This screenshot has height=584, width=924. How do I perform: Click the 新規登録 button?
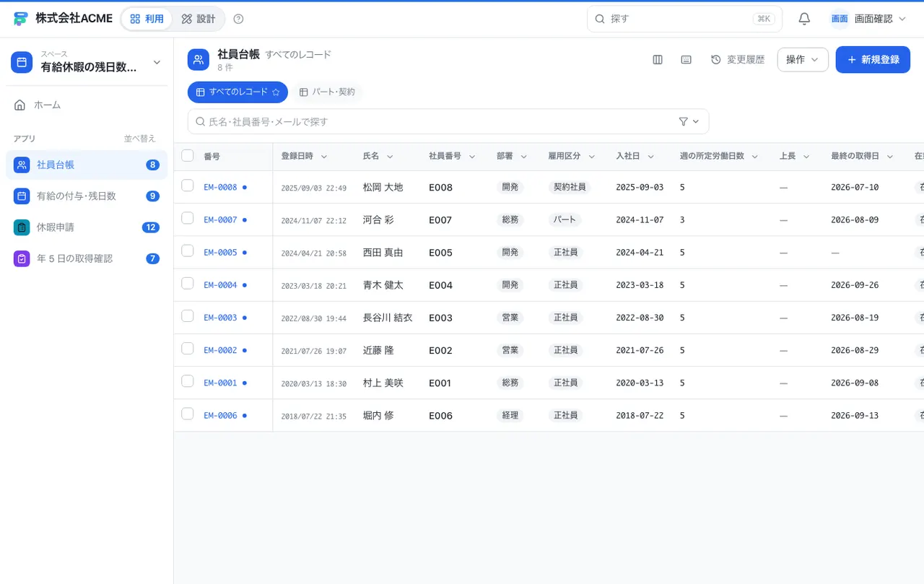pos(873,60)
